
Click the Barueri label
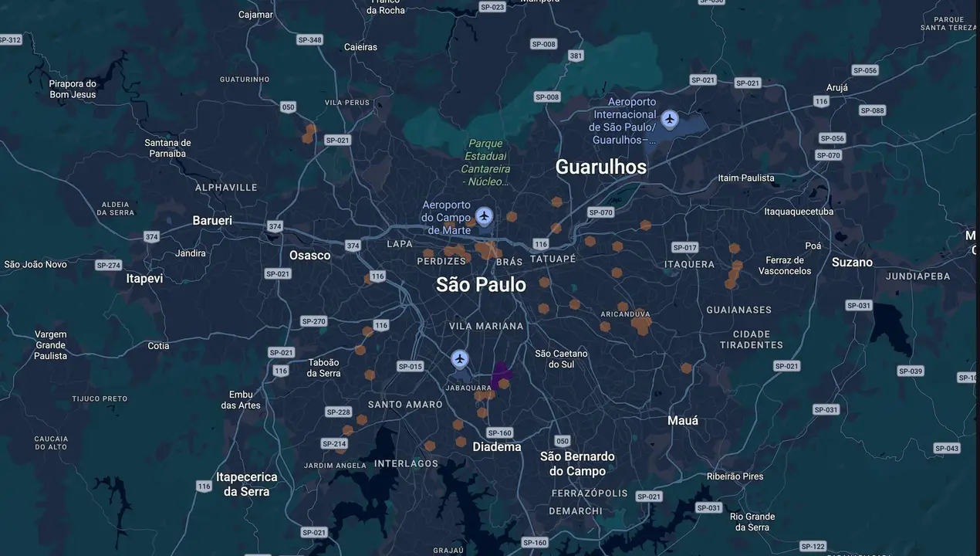tap(212, 221)
